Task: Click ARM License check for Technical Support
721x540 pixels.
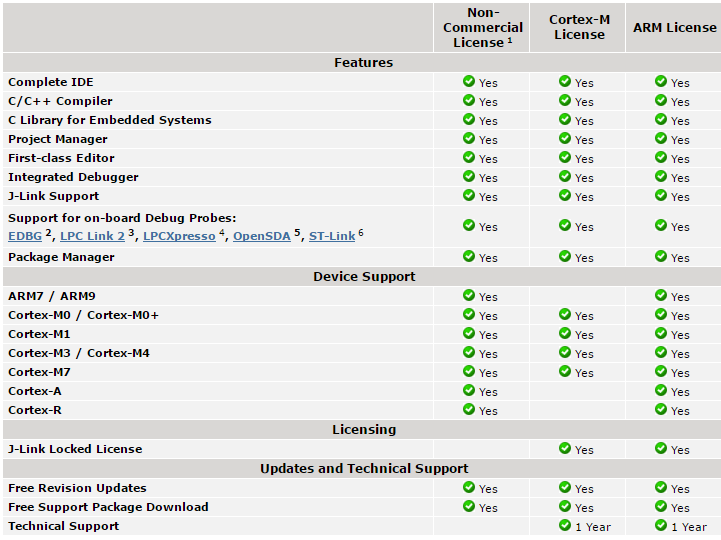Action: 661,526
